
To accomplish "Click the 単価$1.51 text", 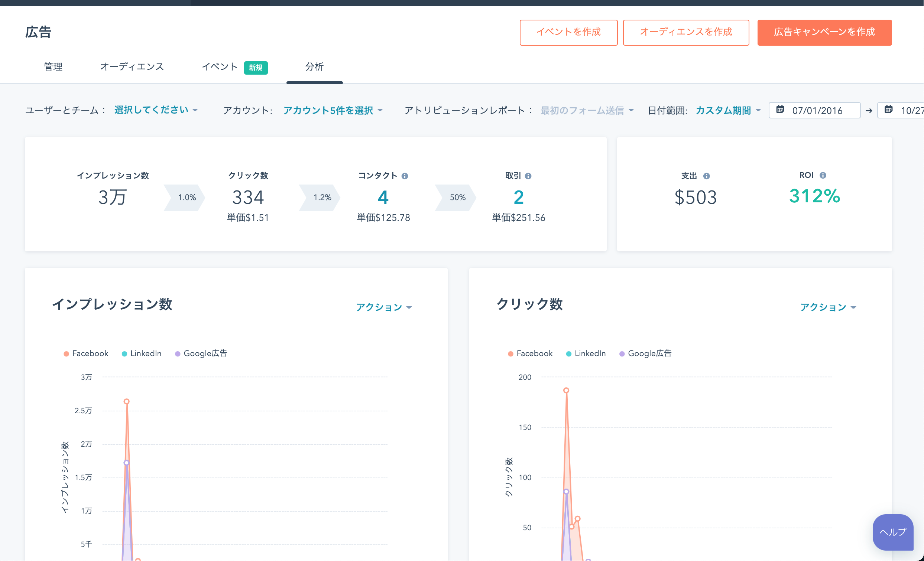I will point(248,218).
